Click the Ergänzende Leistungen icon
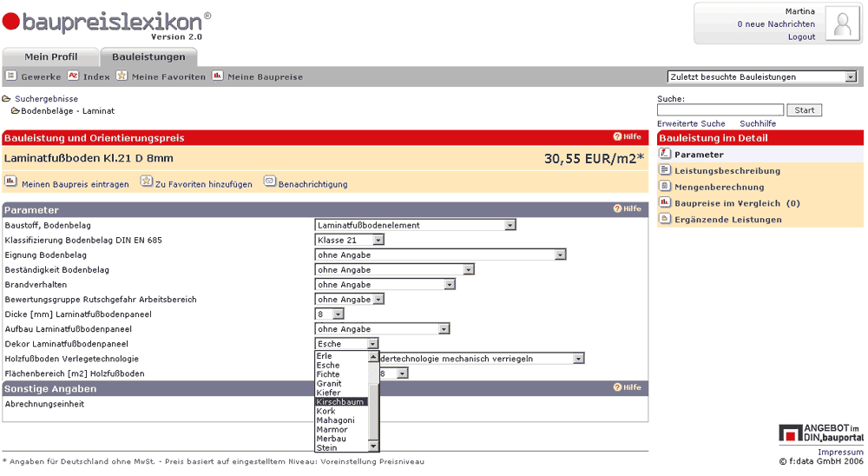 pyautogui.click(x=666, y=218)
